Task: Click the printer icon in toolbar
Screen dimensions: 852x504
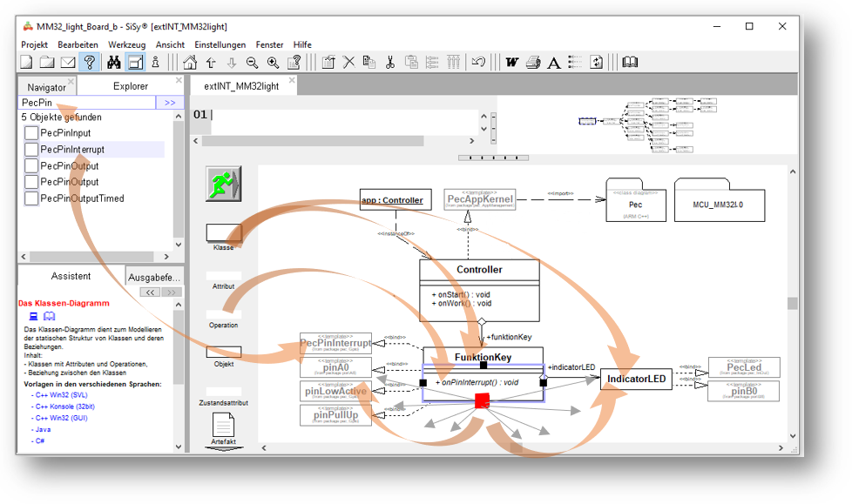Action: coord(533,63)
